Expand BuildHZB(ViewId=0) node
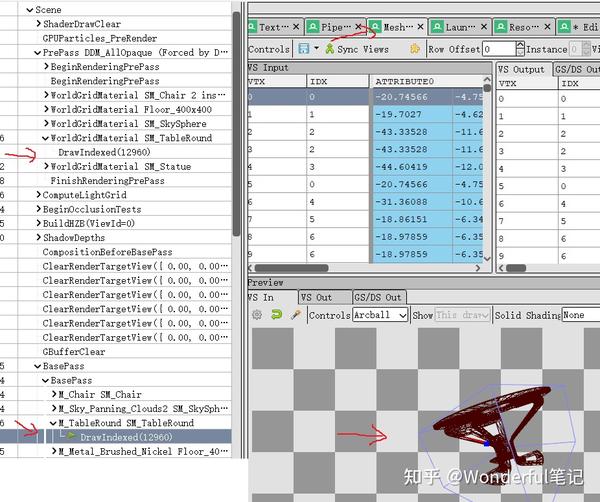Viewport: 600px width, 502px height. [38, 223]
